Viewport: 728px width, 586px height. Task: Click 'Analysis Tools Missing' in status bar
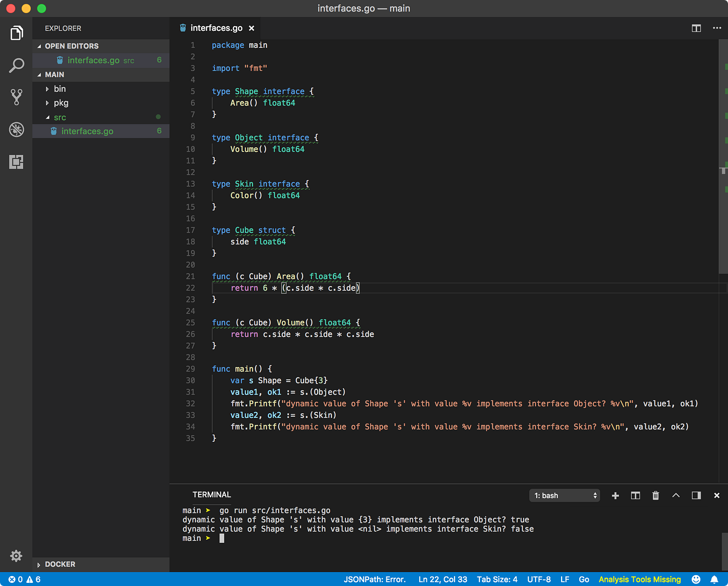pyautogui.click(x=640, y=579)
